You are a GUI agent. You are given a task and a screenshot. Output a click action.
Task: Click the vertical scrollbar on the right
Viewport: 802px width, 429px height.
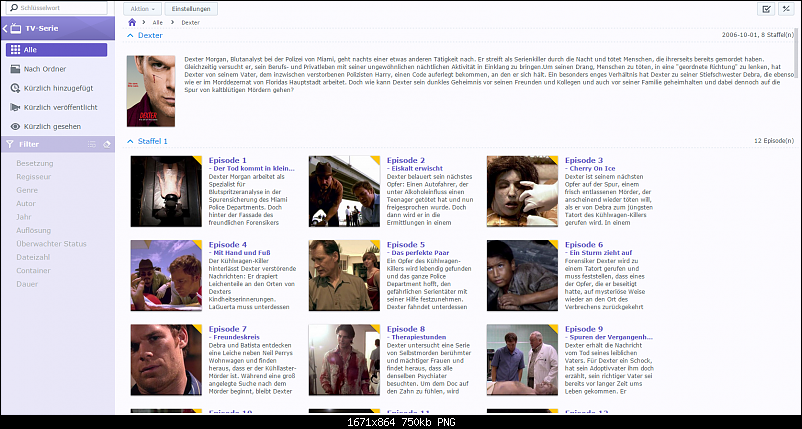[796, 51]
